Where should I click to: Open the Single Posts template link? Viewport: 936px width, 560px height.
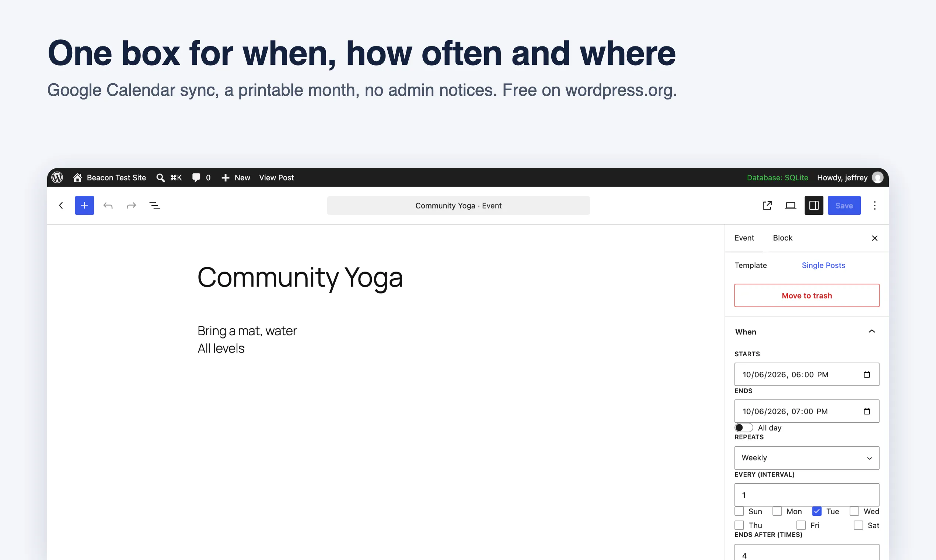(x=824, y=265)
